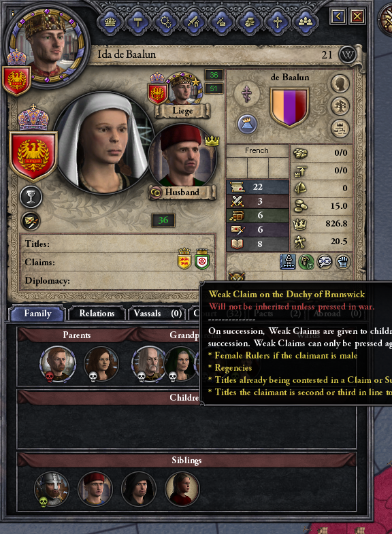Click the Byzantine empire claim shield
392x534 pixels.
tap(184, 258)
